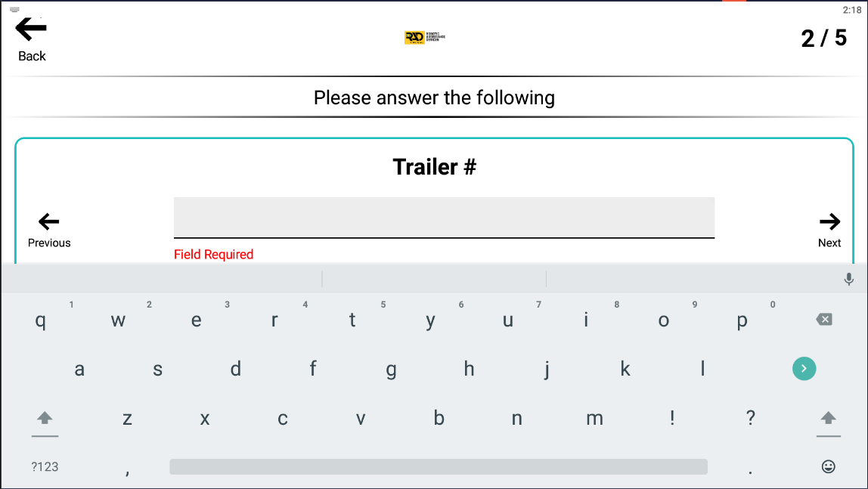This screenshot has height=489, width=868.
Task: Tap the question mark key
Action: point(750,418)
